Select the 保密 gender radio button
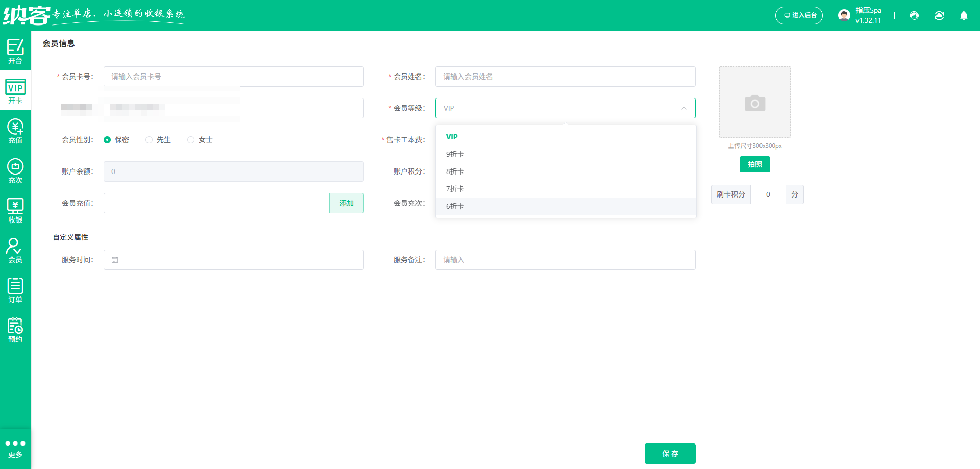Viewport: 980px width, 469px height. tap(107, 139)
